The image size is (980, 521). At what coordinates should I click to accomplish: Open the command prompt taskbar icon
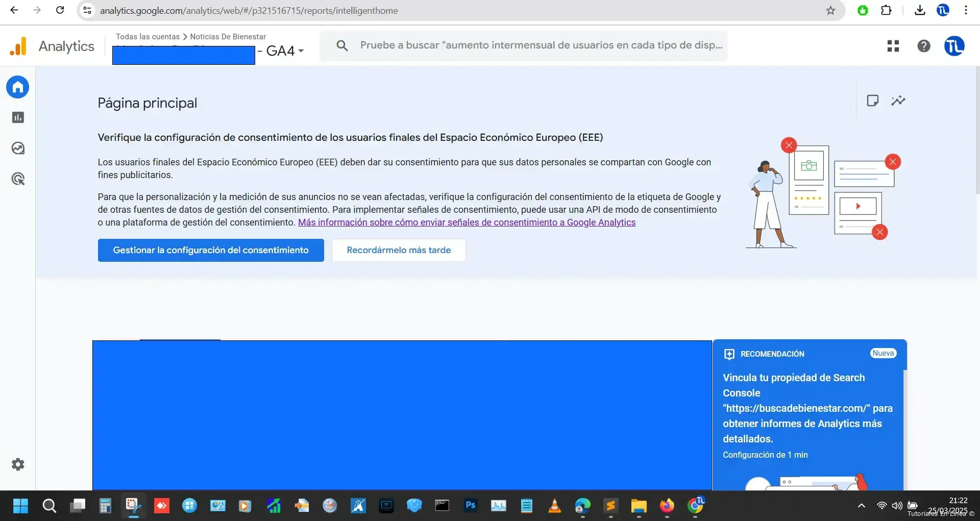tap(442, 506)
